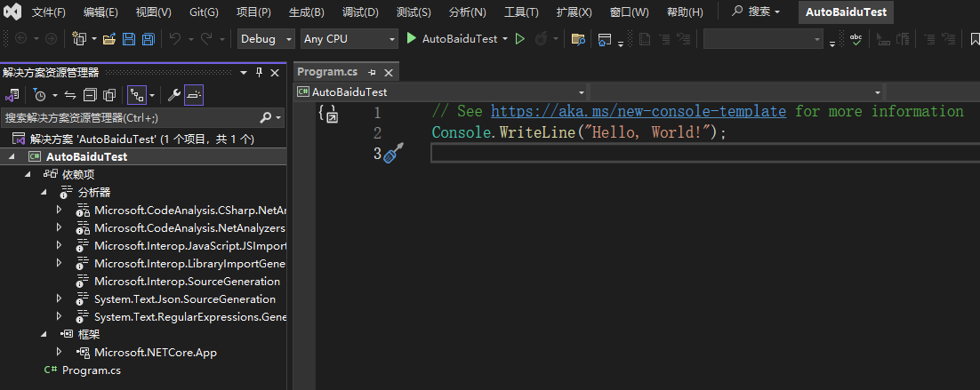
Task: Click the Switch Views icon in Solution Explorer
Action: coord(12,95)
